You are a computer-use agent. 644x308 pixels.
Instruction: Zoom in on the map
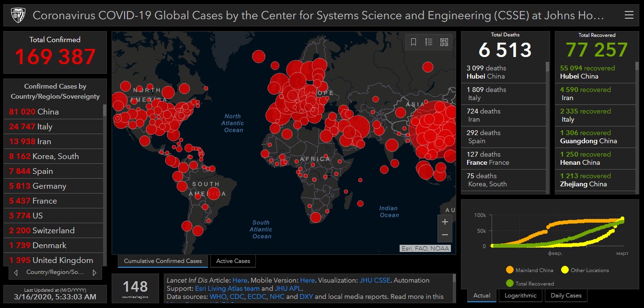pyautogui.click(x=445, y=222)
